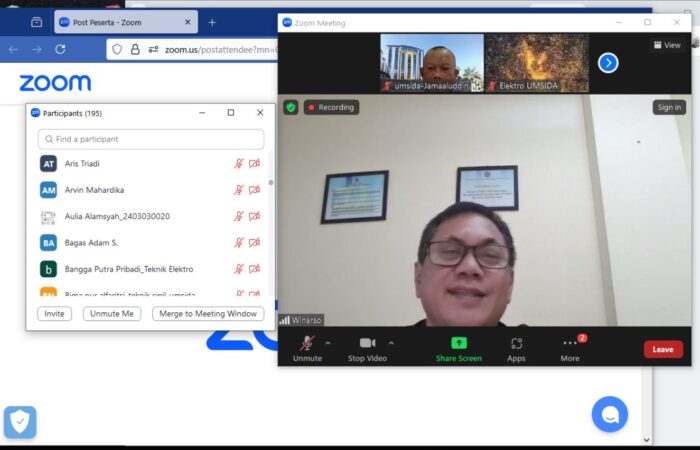Select participant name Bangga Putra Pribadi_Teknik Elektro

tap(129, 269)
